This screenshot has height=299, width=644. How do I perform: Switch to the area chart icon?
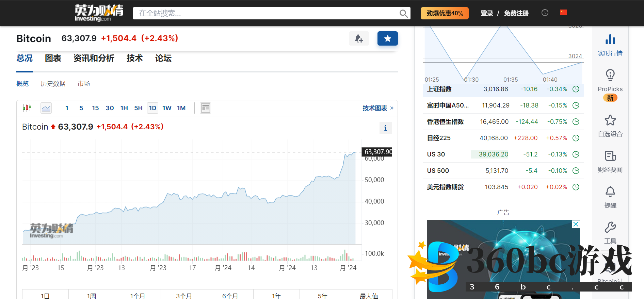pyautogui.click(x=46, y=108)
